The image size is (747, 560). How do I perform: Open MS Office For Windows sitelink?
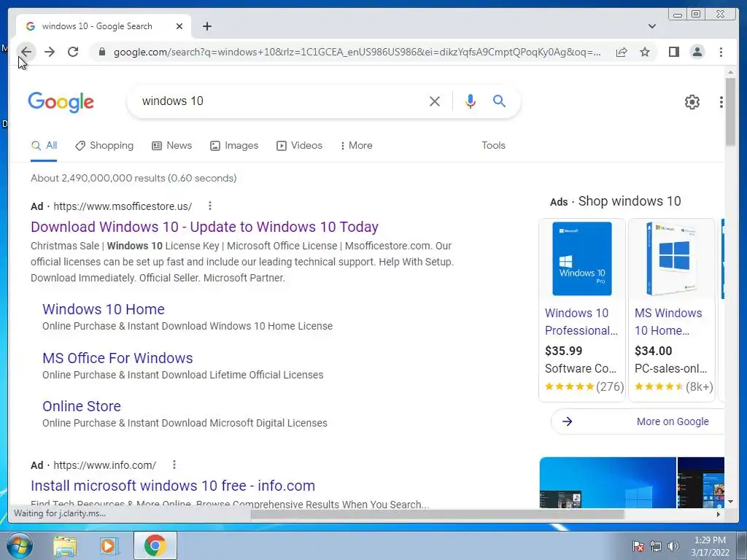point(117,358)
